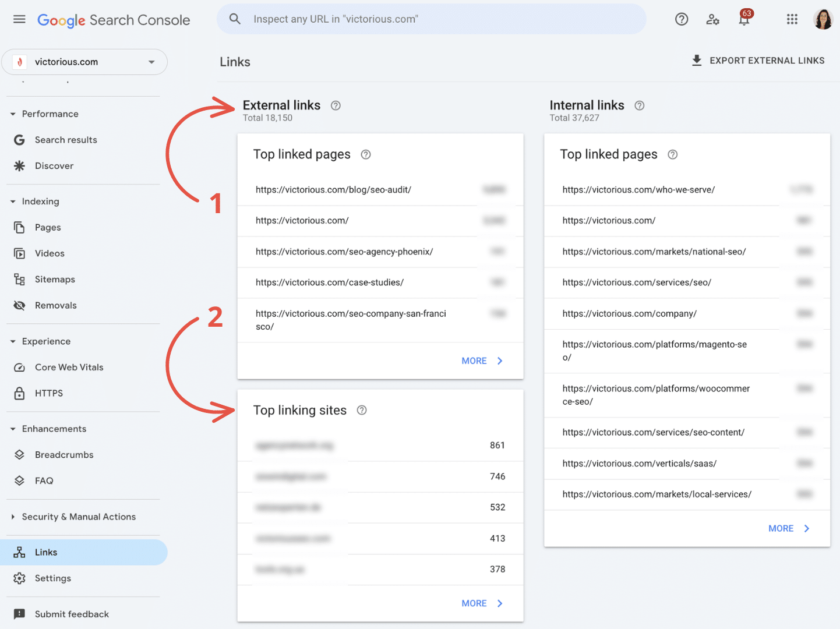Click the Breadcrumbs layers icon
The image size is (840, 629).
[x=19, y=455]
